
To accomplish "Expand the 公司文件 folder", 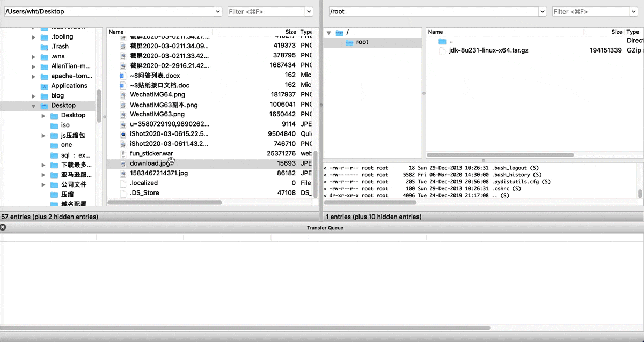I will point(43,184).
